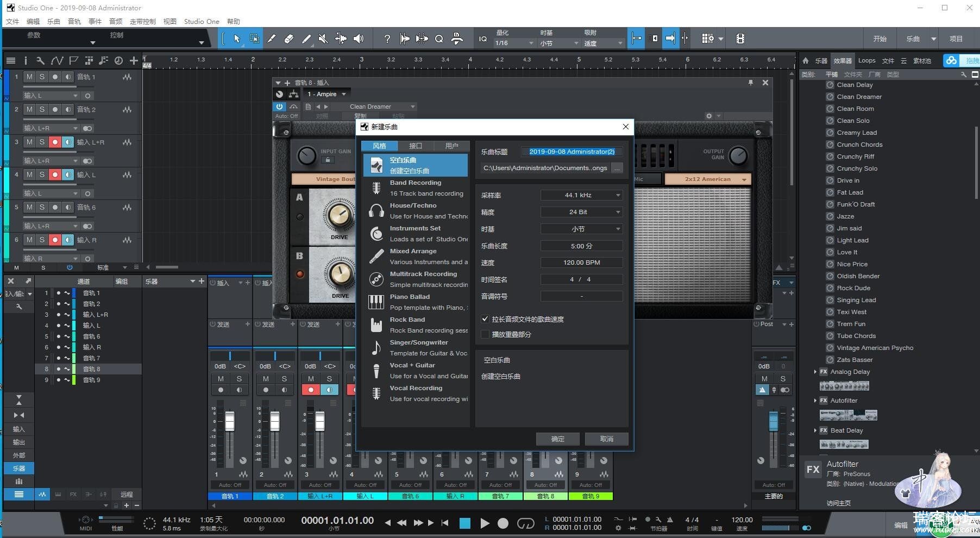Select Band Recording template icon
The image size is (980, 538).
376,188
